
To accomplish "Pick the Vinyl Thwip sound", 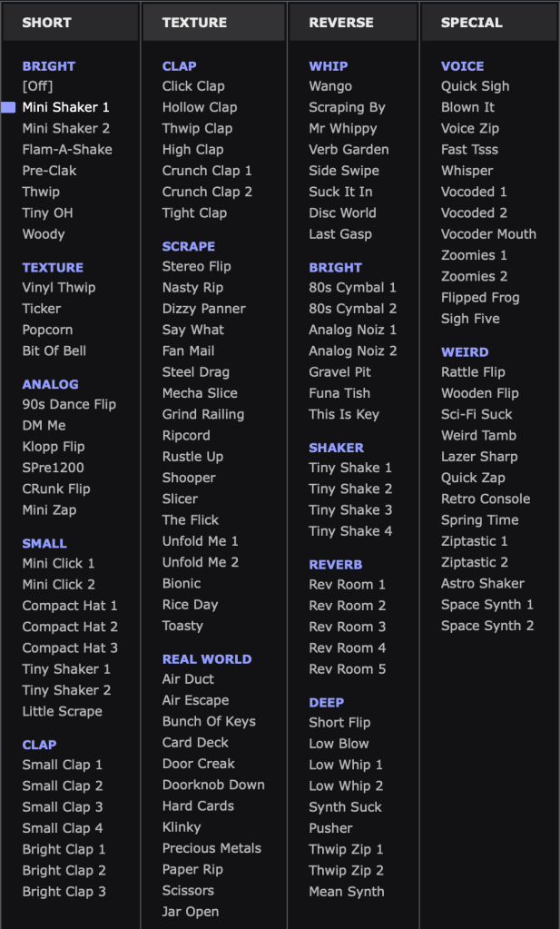I will [59, 288].
